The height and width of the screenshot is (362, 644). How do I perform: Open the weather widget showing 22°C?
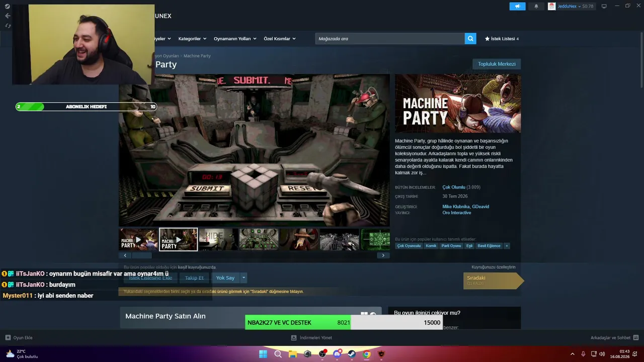pos(22,354)
